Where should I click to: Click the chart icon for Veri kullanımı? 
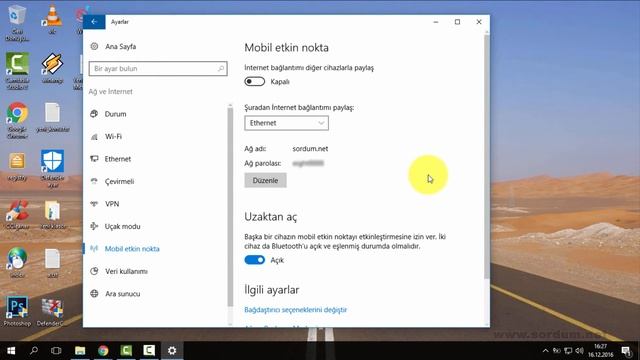coord(94,271)
